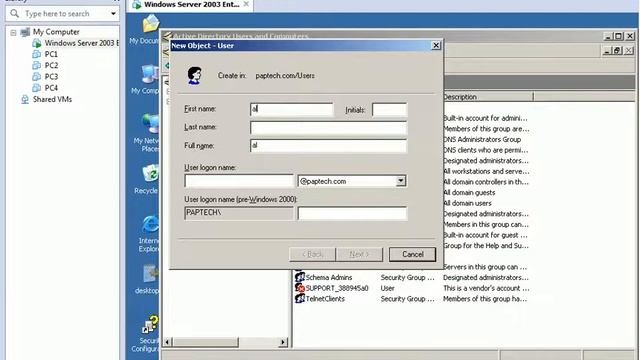Image resolution: width=640 pixels, height=360 pixels.
Task: Click the user avatar icon in dialog
Action: (194, 76)
